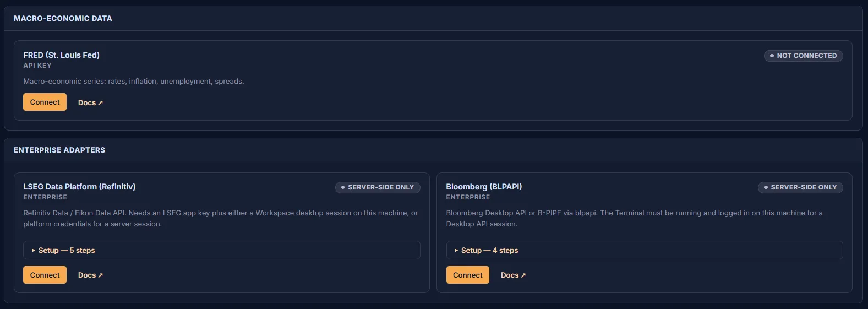Image resolution: width=868 pixels, height=309 pixels.
Task: Connect the Bloomberg (BLPAPI) adapter
Action: [x=467, y=275]
